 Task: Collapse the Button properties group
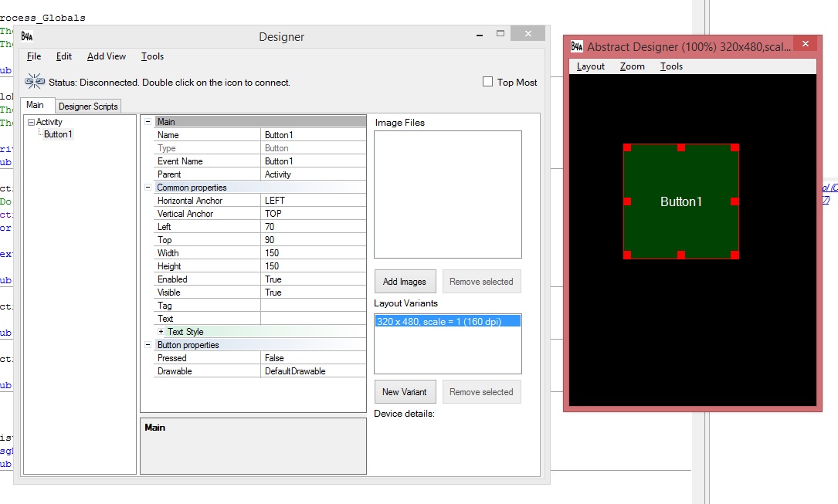click(x=148, y=345)
